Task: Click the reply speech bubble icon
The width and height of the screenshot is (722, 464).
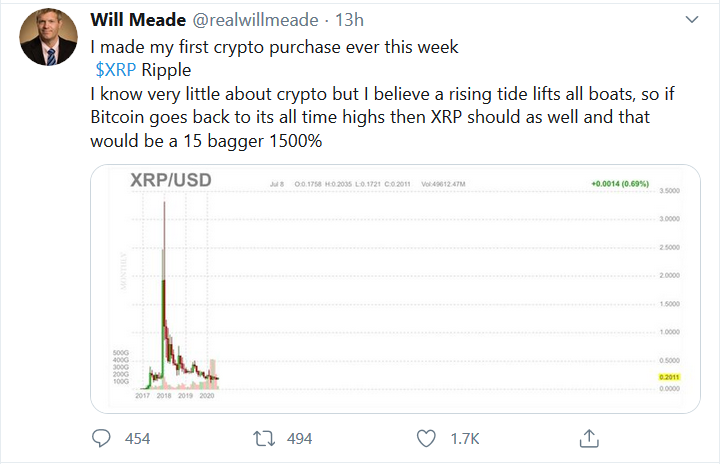Action: pos(101,438)
